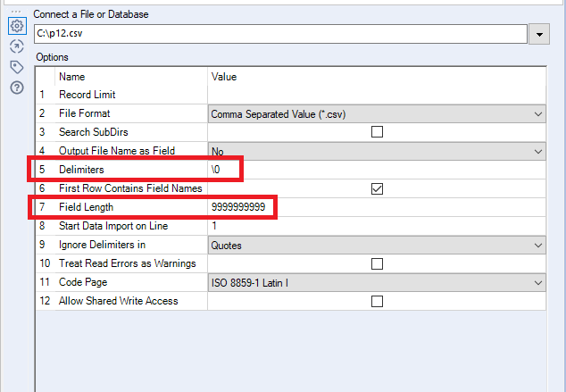Uncheck First Row Contains Field Names
The width and height of the screenshot is (566, 392).
[x=377, y=188]
